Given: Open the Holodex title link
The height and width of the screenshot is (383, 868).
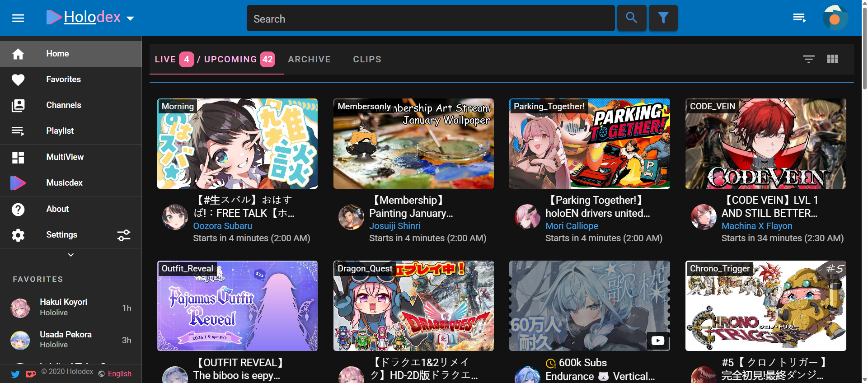Looking at the screenshot, I should click(92, 17).
